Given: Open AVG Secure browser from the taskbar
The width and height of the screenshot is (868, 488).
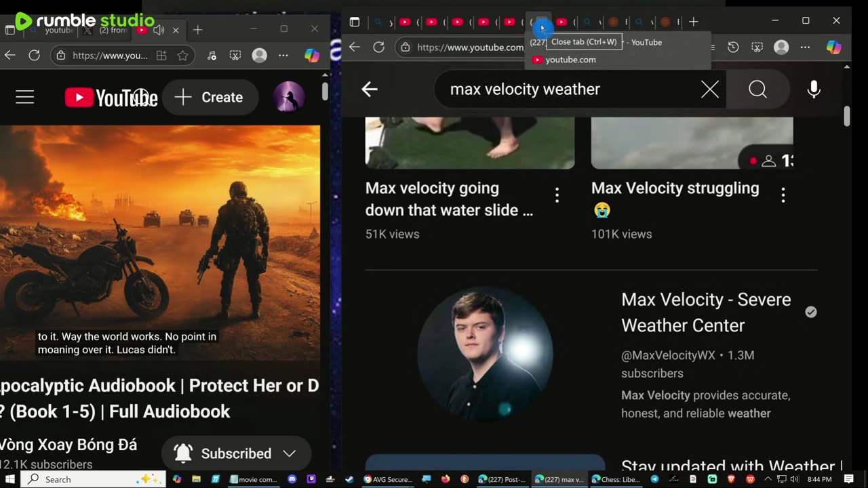Looking at the screenshot, I should tap(388, 479).
